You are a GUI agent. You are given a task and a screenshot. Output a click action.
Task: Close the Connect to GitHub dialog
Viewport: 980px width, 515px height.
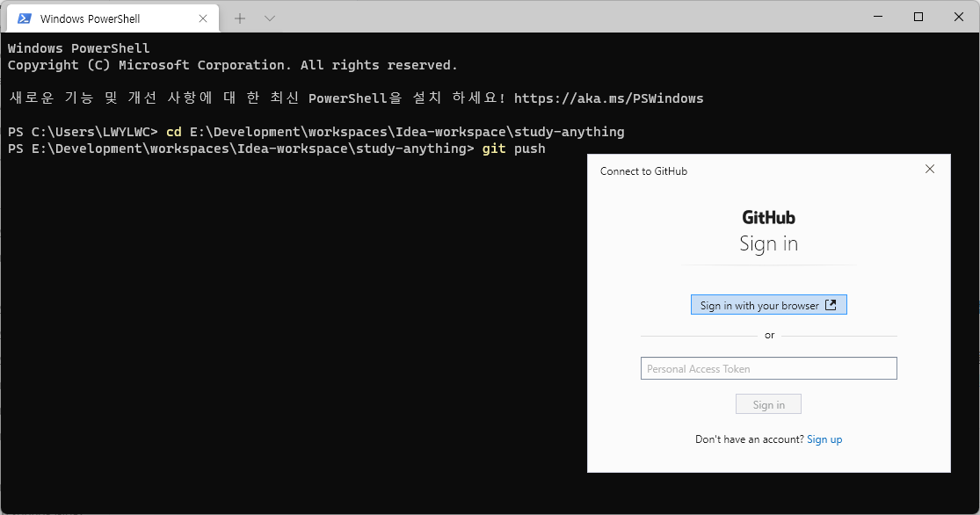pos(930,169)
